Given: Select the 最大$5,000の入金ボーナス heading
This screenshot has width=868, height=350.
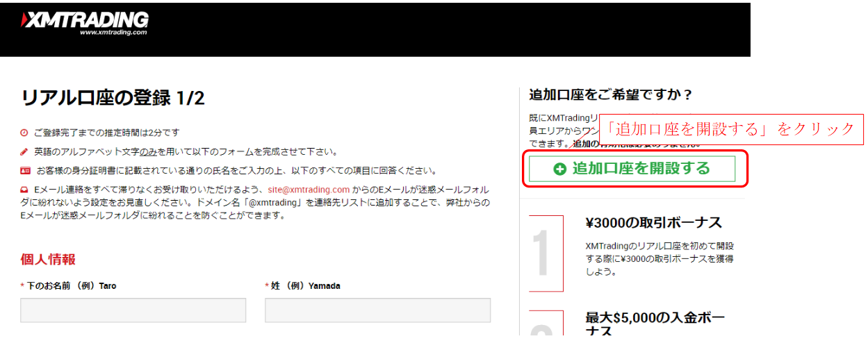Looking at the screenshot, I should point(655,324).
